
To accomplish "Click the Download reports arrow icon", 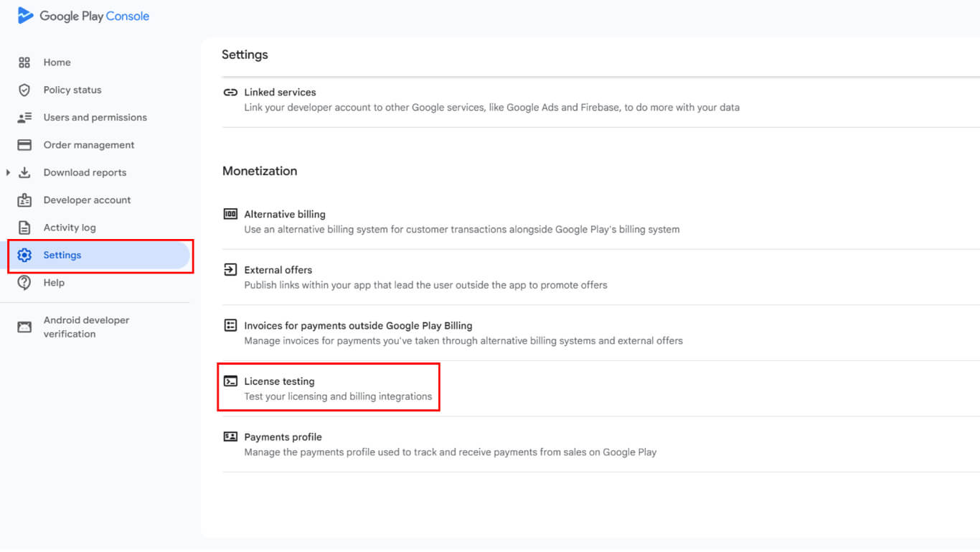I will (24, 172).
